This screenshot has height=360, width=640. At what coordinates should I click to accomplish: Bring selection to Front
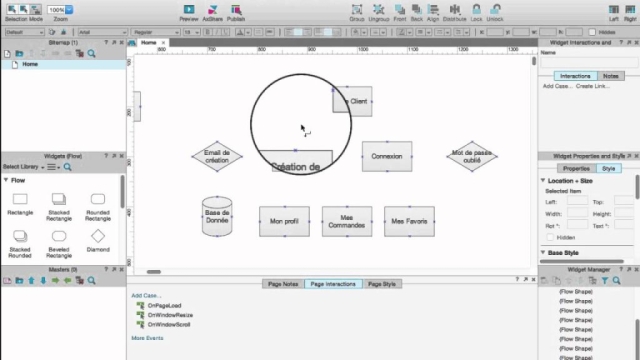(x=400, y=9)
